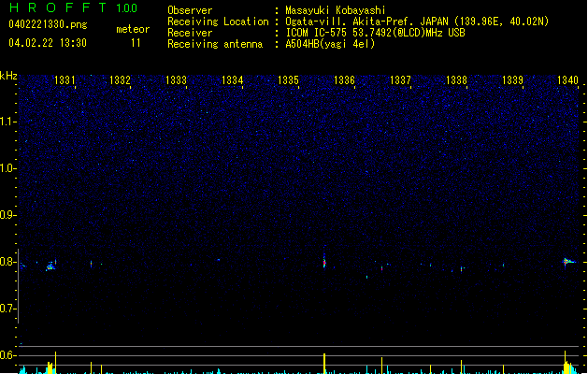Click the 'meteor' count label
Image resolution: width=588 pixels, height=374 pixels.
(x=133, y=29)
